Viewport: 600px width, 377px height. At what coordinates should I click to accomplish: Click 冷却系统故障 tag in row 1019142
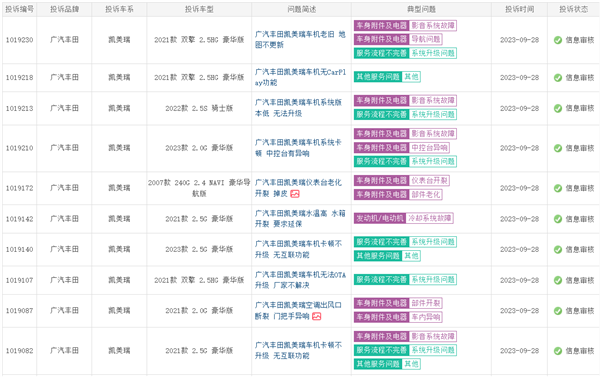point(430,218)
